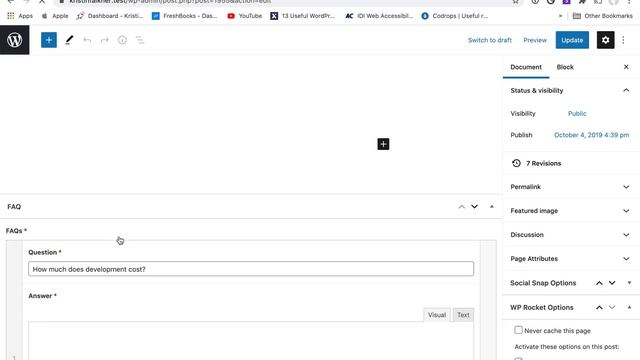Screen dimensions: 640x360
Task: Move WP Rocket Options box up
Action: click(x=599, y=307)
